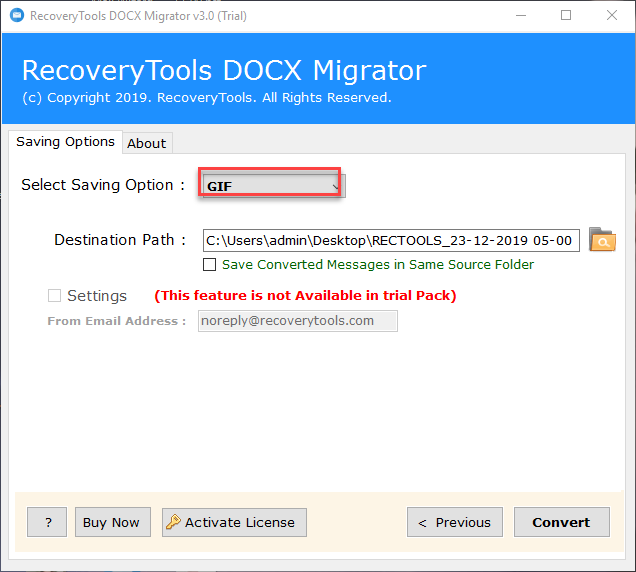Click the Convert button
The width and height of the screenshot is (636, 572).
point(562,522)
